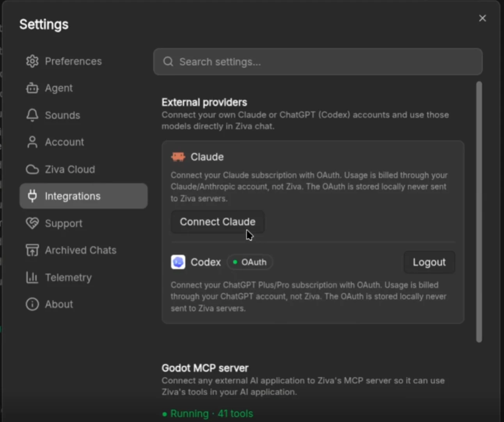This screenshot has height=422, width=504.
Task: Click the About info icon
Action: click(x=32, y=304)
